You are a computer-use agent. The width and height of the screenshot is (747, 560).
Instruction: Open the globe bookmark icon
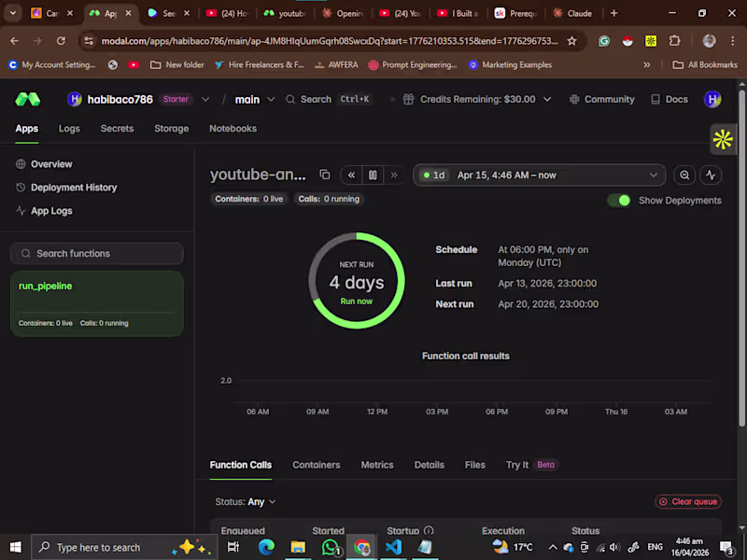pos(112,64)
